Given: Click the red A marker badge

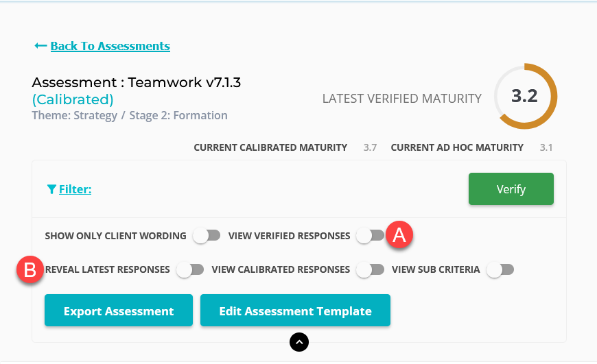Looking at the screenshot, I should 399,234.
